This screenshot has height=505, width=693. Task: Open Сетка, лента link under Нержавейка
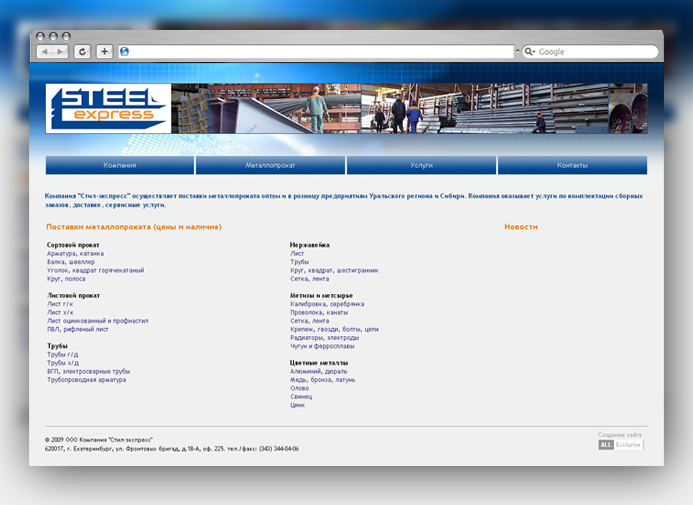point(310,279)
